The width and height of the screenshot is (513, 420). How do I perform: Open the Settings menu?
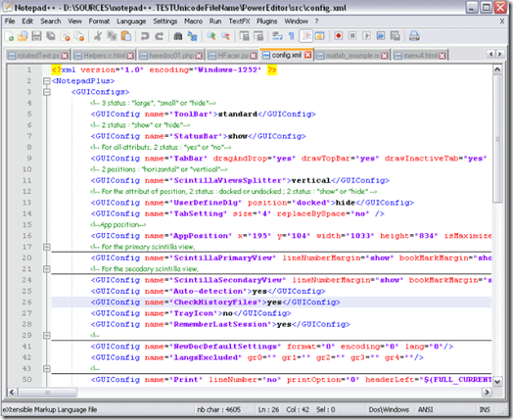tap(164, 22)
